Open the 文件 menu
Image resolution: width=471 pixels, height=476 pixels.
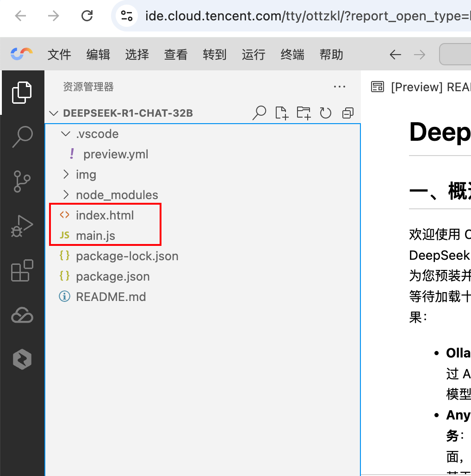pyautogui.click(x=59, y=55)
